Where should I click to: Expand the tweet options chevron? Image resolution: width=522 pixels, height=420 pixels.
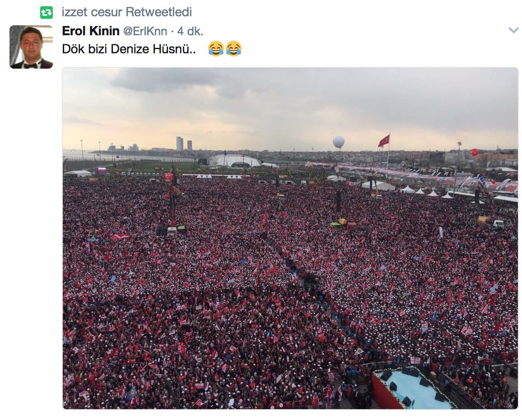point(513,31)
